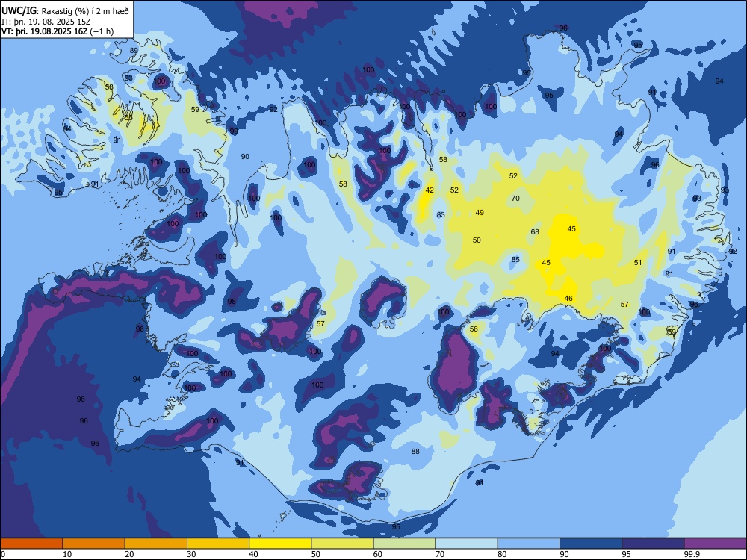
Task: Click the map value "90"
Action: [245, 156]
